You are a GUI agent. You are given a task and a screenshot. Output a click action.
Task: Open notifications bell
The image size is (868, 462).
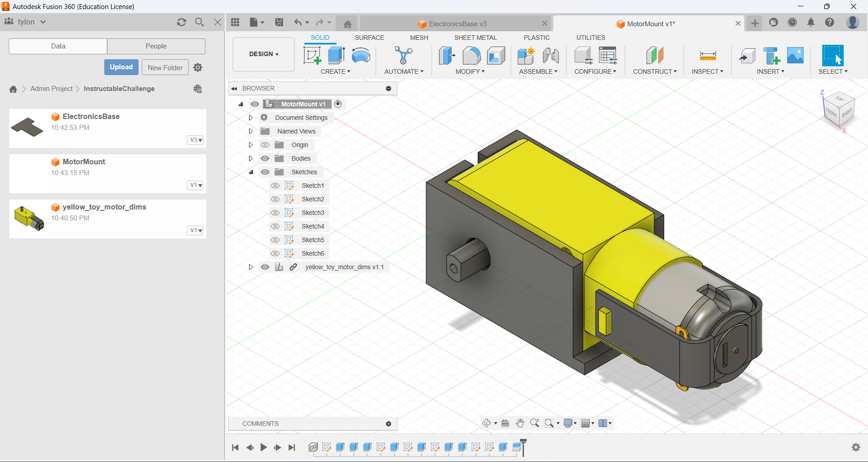pos(811,22)
